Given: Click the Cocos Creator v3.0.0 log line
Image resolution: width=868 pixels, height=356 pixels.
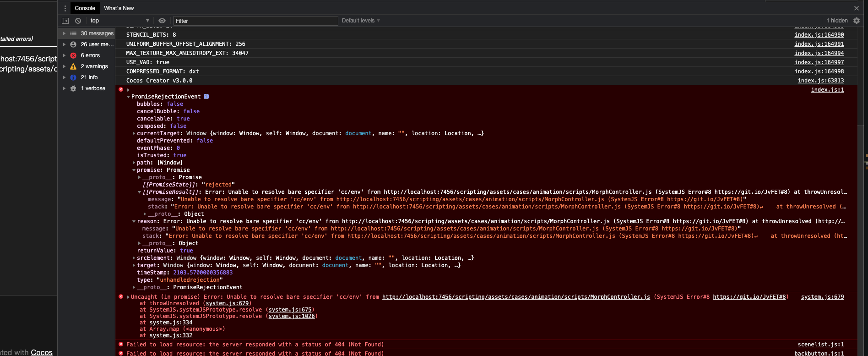Looking at the screenshot, I should click(159, 81).
